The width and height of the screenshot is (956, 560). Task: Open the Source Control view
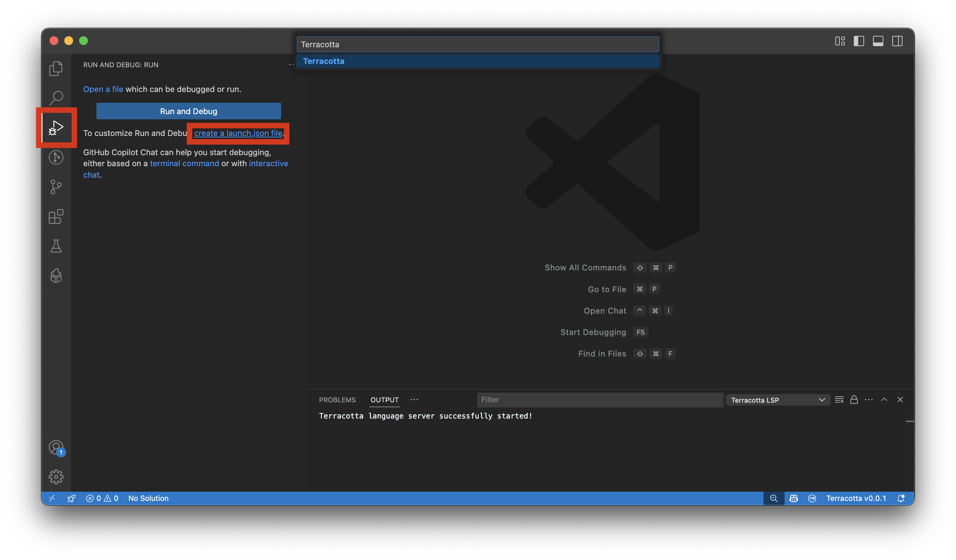[56, 187]
